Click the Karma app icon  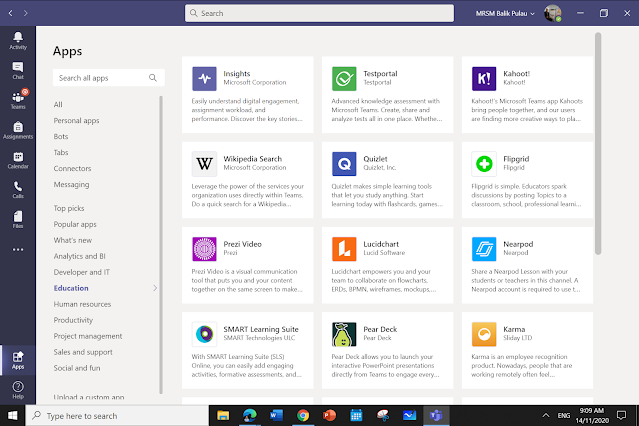tap(484, 334)
